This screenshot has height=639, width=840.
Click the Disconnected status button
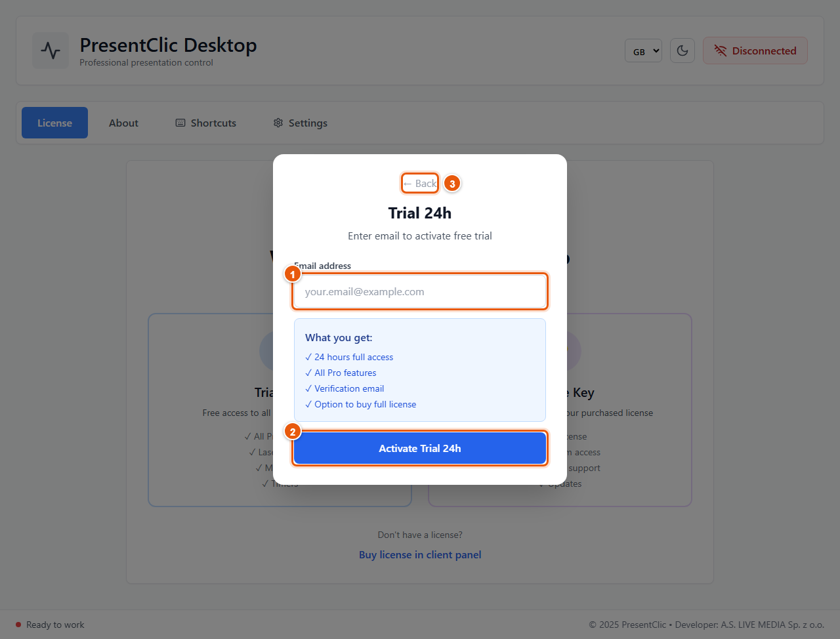click(x=755, y=51)
